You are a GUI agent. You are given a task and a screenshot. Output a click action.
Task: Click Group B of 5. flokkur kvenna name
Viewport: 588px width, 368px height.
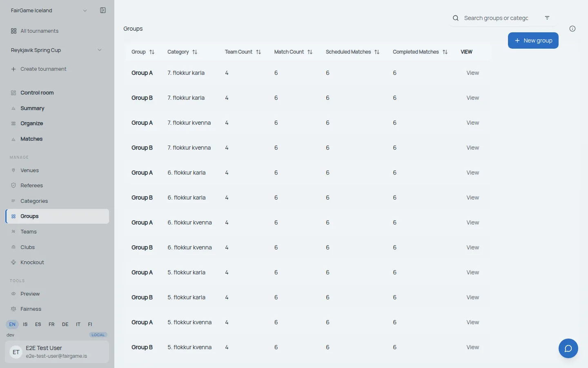[x=142, y=347]
